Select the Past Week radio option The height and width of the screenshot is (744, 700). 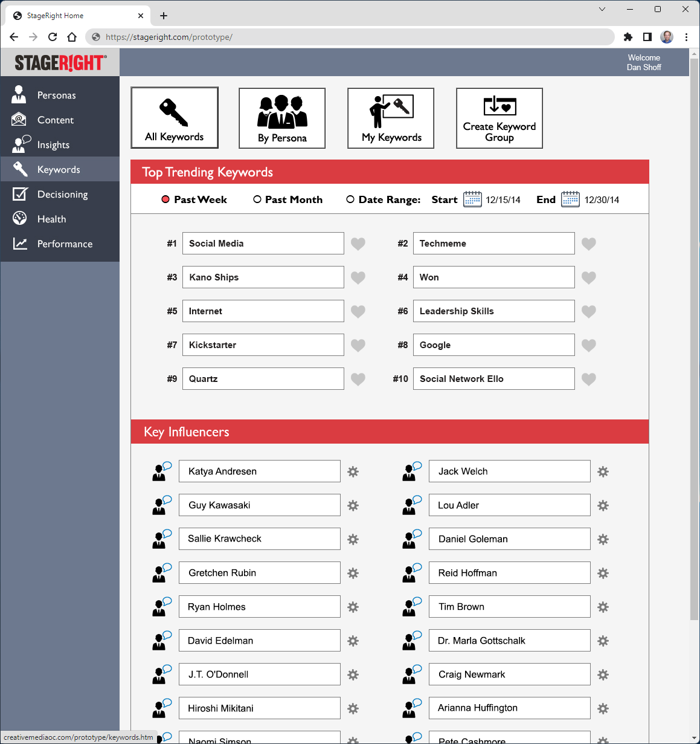point(165,199)
